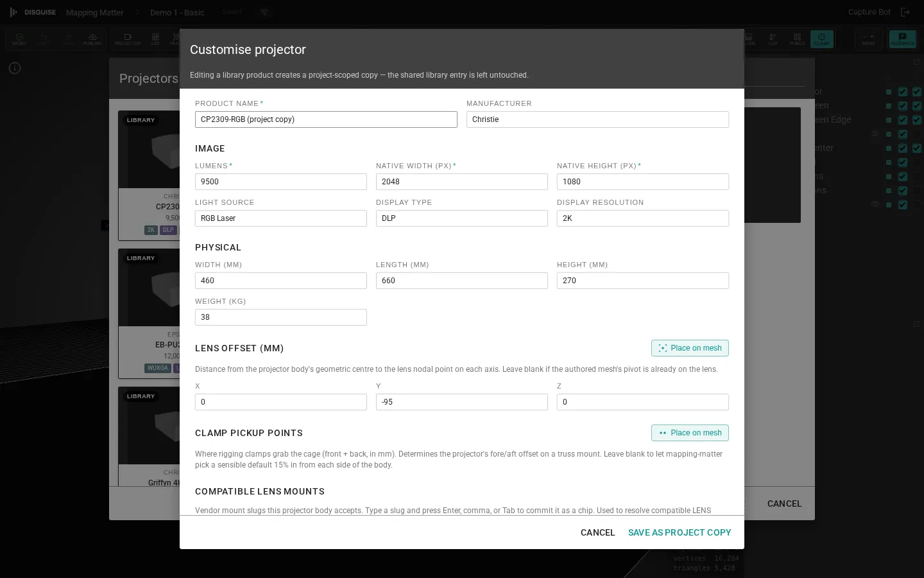Click into the Native Height (px) field
Screen dimensions: 924x578
tap(643, 182)
